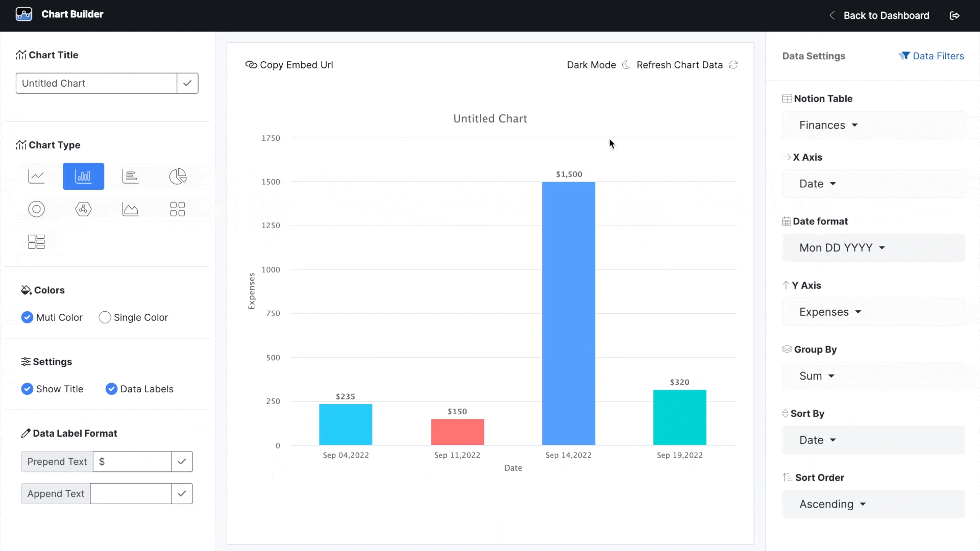This screenshot has height=551, width=980.
Task: Select the area chart type icon
Action: 130,209
